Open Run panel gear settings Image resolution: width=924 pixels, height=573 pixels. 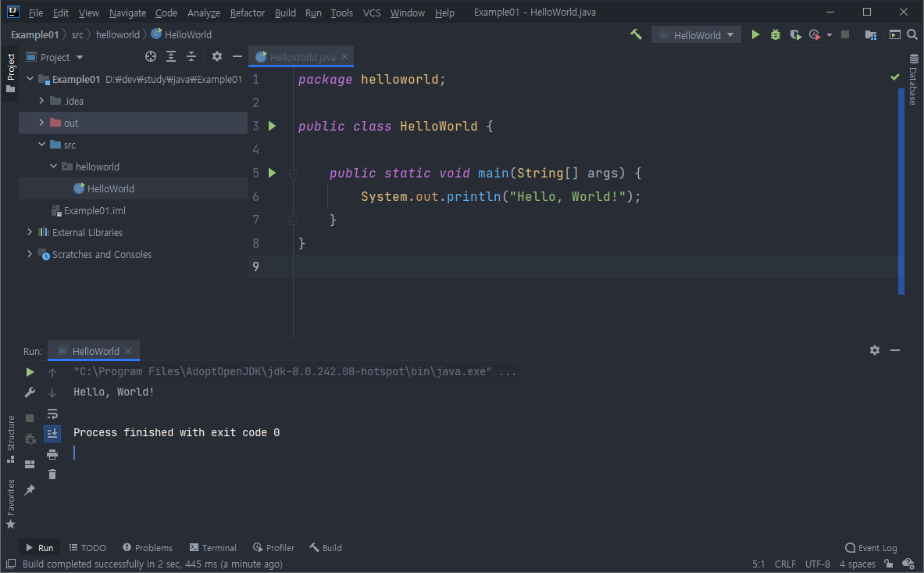875,350
